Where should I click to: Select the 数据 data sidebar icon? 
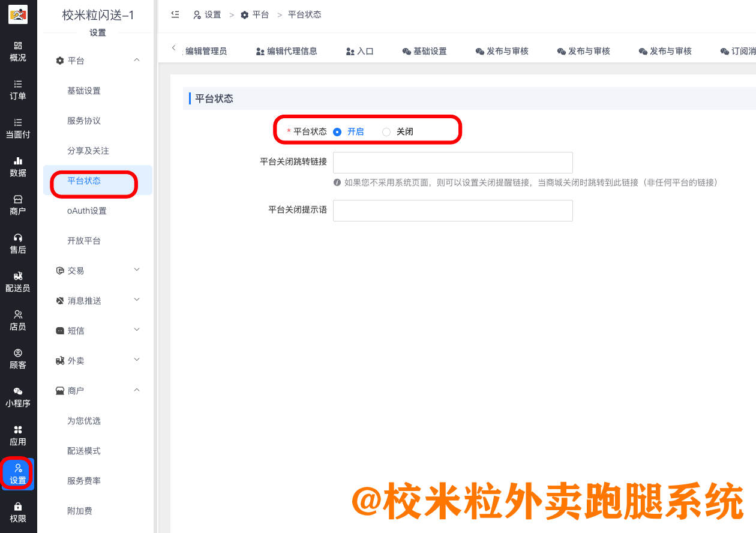tap(18, 165)
